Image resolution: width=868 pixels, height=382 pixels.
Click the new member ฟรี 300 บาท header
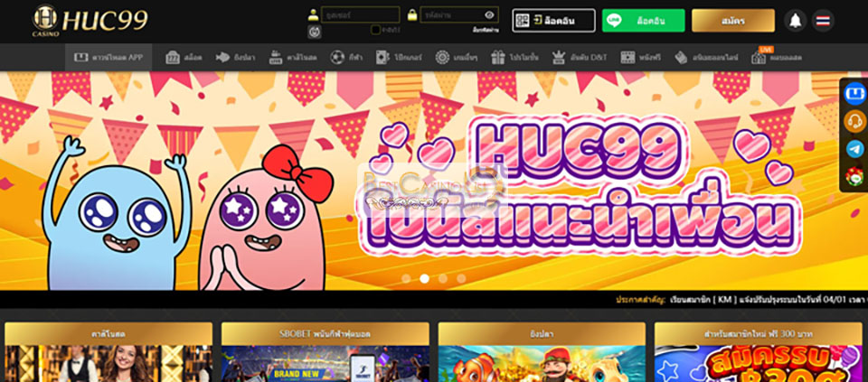pyautogui.click(x=759, y=334)
